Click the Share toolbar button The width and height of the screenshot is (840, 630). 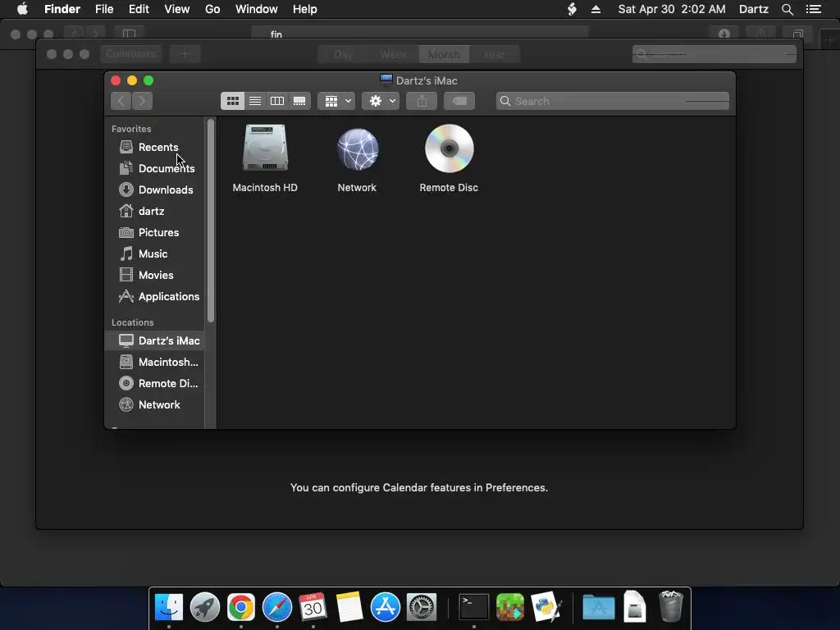(x=422, y=101)
